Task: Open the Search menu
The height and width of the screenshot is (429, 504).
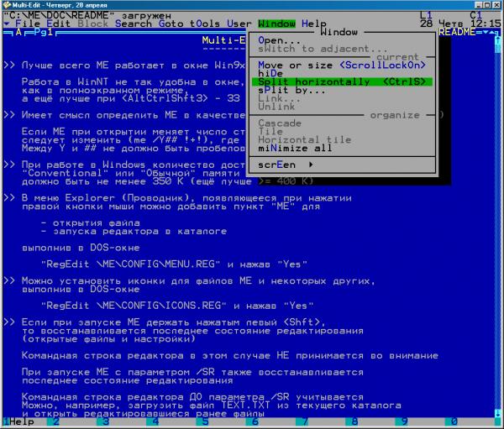Action: point(133,24)
